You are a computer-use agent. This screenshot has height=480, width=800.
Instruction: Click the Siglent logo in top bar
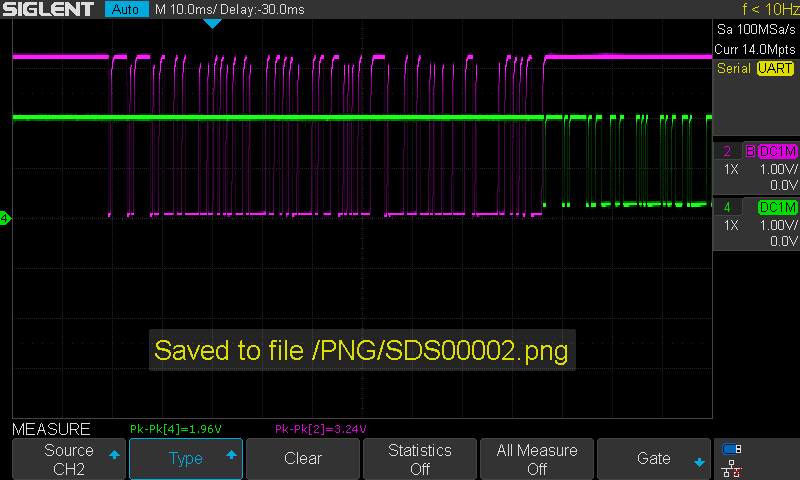tap(48, 10)
